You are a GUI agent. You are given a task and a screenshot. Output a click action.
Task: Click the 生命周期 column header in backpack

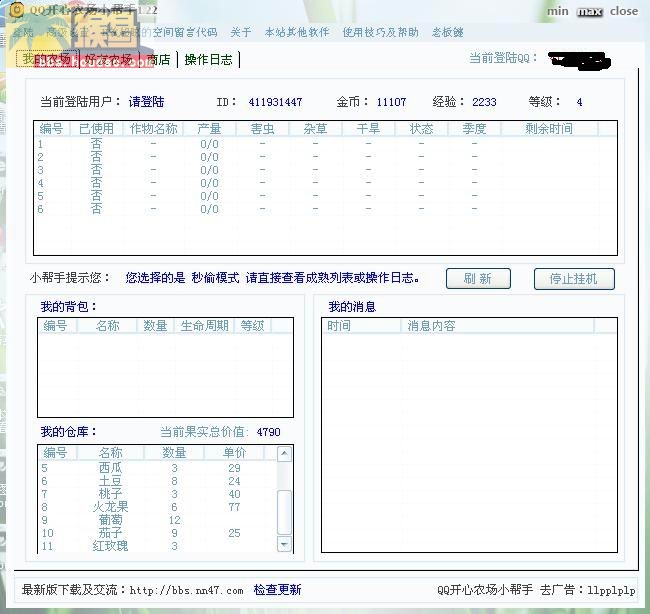[x=204, y=325]
